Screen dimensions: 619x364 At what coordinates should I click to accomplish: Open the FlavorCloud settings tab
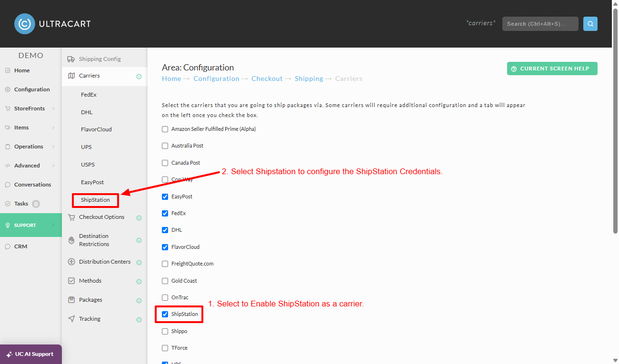click(x=96, y=129)
